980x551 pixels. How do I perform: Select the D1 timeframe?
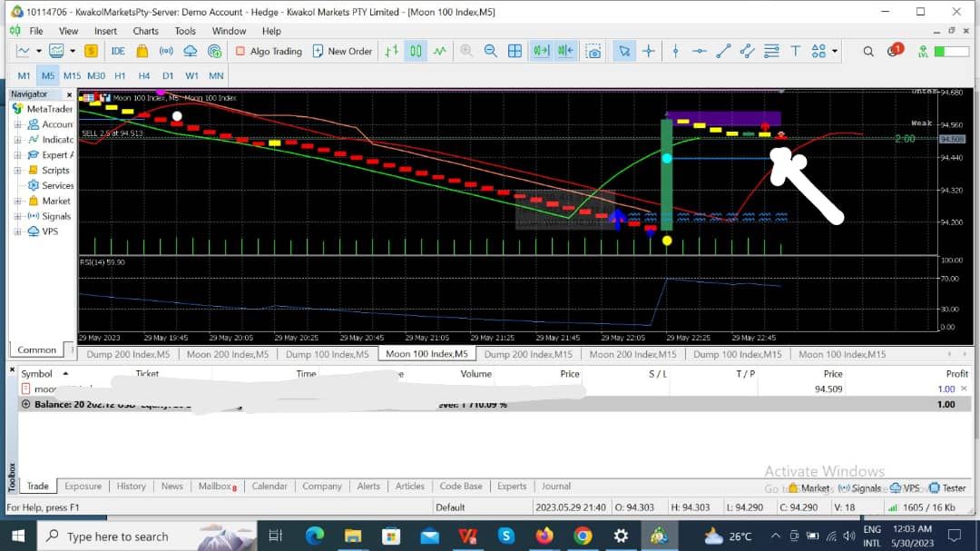point(168,75)
